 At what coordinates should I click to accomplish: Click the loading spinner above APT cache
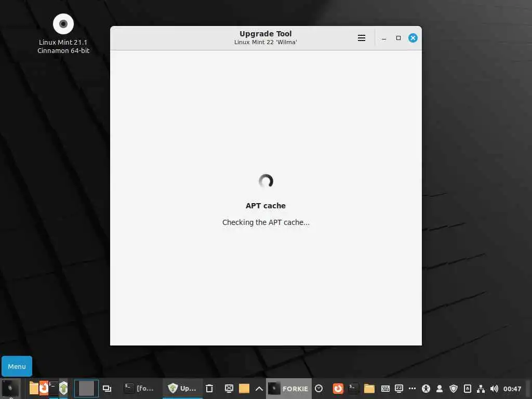click(x=265, y=181)
